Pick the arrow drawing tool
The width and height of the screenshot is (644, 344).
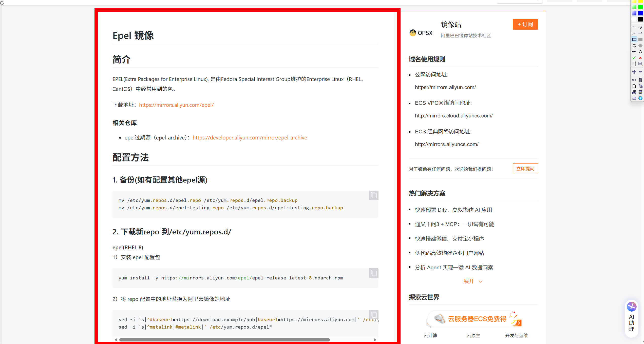640,33
